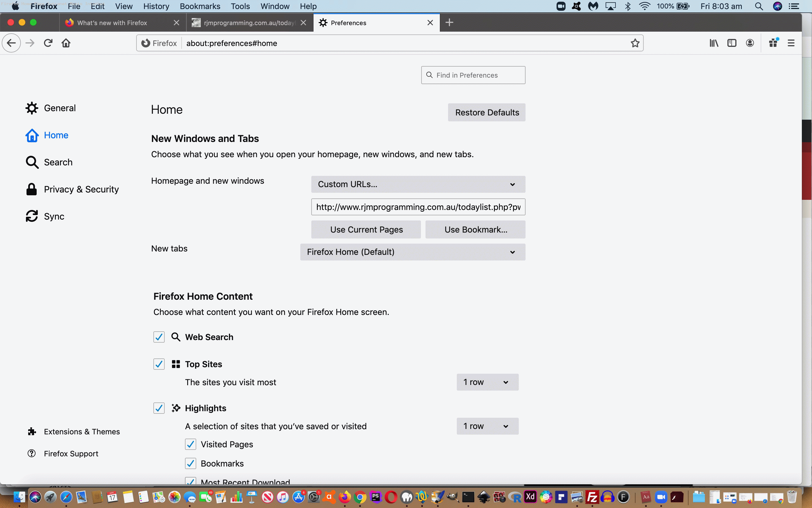
Task: Click the Use Current Pages button
Action: point(366,229)
